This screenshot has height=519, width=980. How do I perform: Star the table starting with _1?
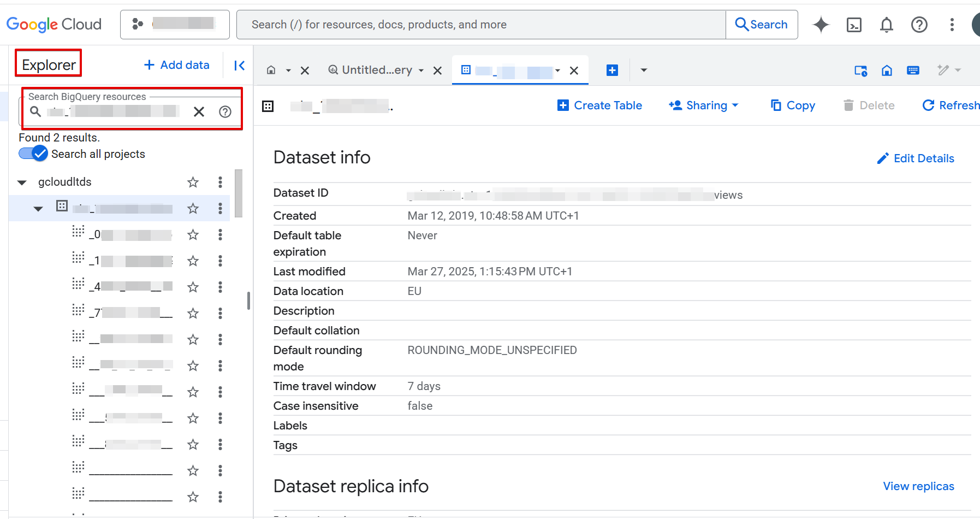coord(193,261)
